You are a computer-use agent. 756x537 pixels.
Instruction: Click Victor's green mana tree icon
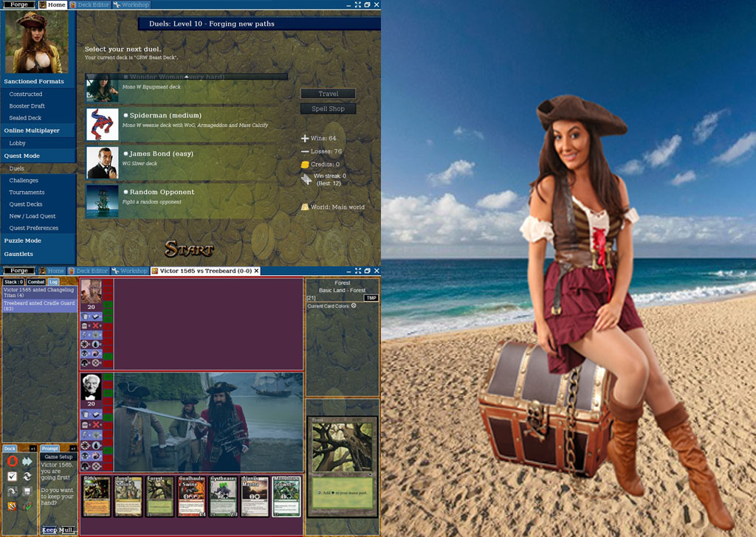[x=86, y=466]
